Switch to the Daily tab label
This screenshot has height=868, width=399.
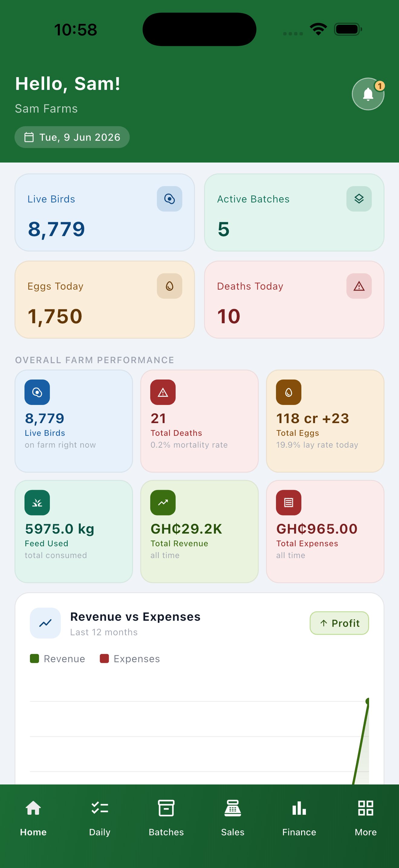pos(99,832)
